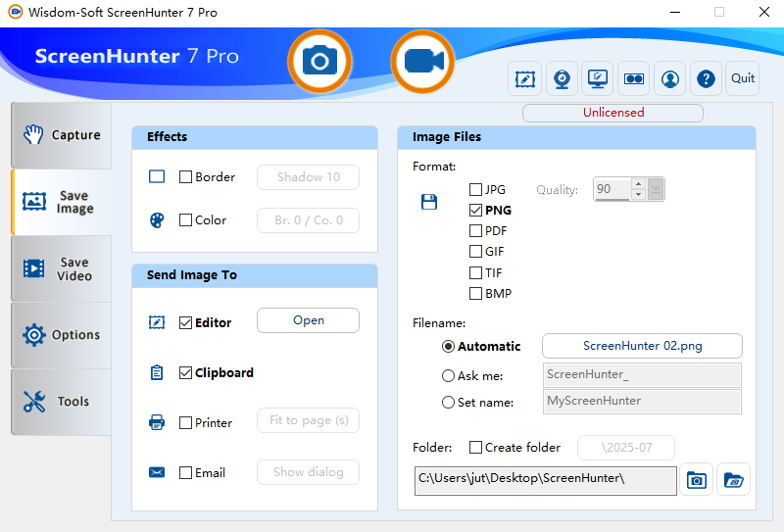Click the Br. 0 / Co. 0 button
This screenshot has height=532, width=784.
tap(308, 220)
